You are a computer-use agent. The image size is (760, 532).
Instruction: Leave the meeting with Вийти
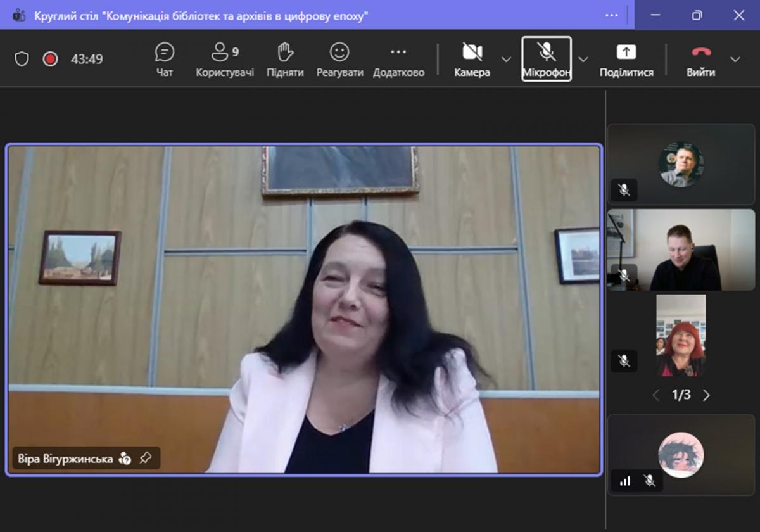700,59
